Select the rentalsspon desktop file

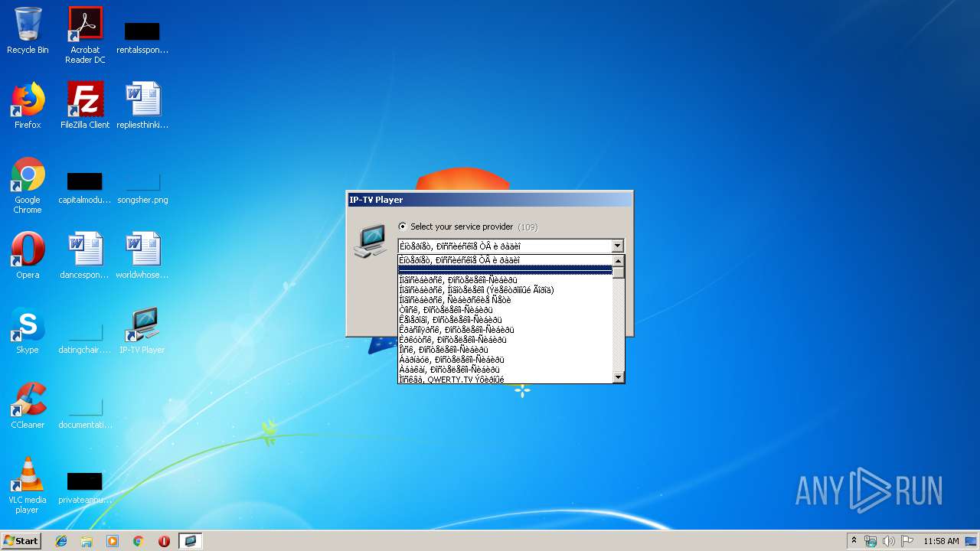142,37
